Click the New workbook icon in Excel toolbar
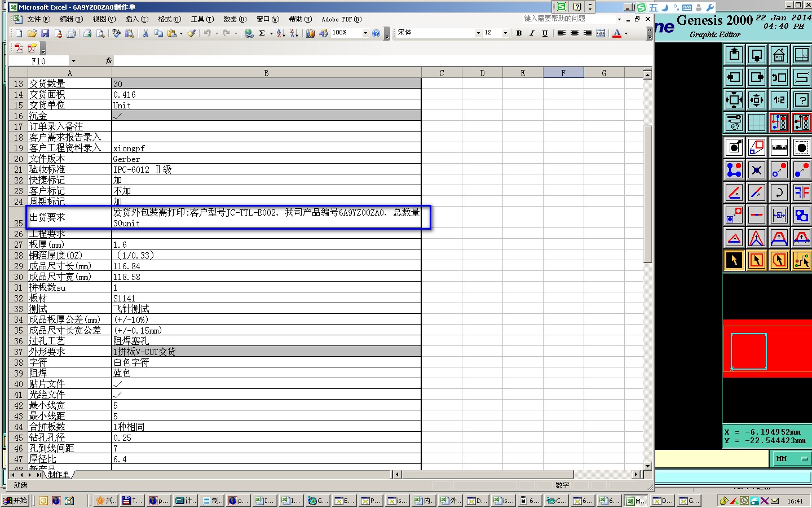 (19, 33)
